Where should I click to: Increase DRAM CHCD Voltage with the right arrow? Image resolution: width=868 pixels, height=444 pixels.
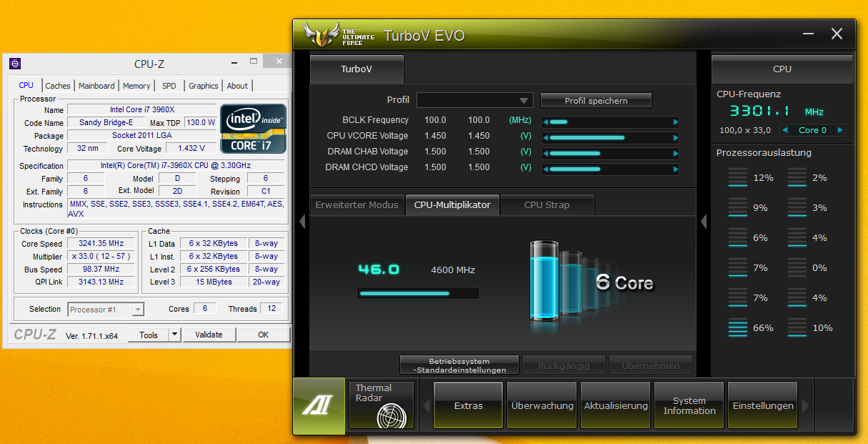(x=676, y=169)
